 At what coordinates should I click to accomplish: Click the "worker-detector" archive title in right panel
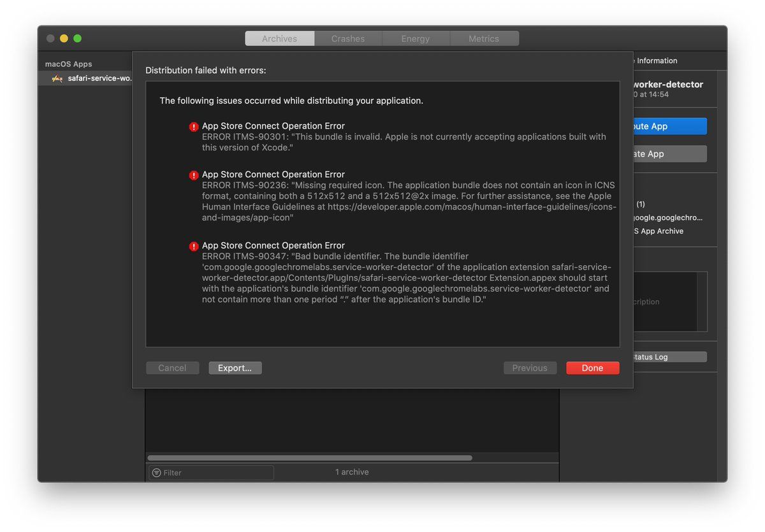[x=668, y=84]
